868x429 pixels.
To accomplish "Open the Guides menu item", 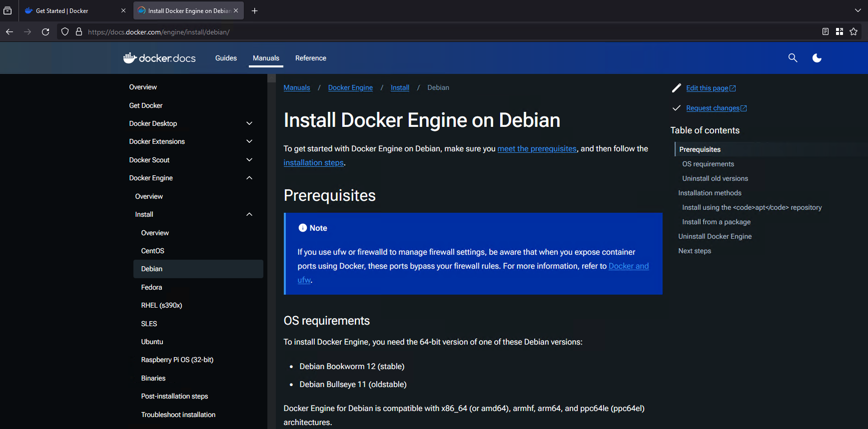I will pyautogui.click(x=226, y=58).
